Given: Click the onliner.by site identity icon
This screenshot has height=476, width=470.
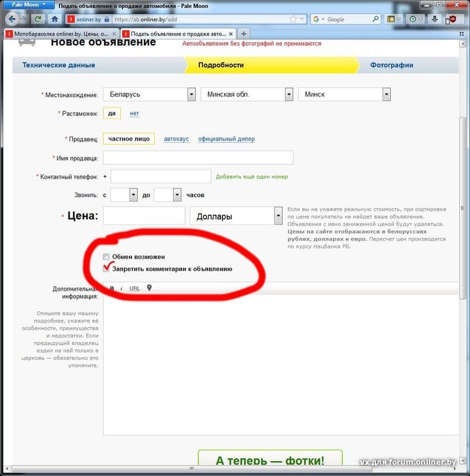Looking at the screenshot, I should 87,20.
